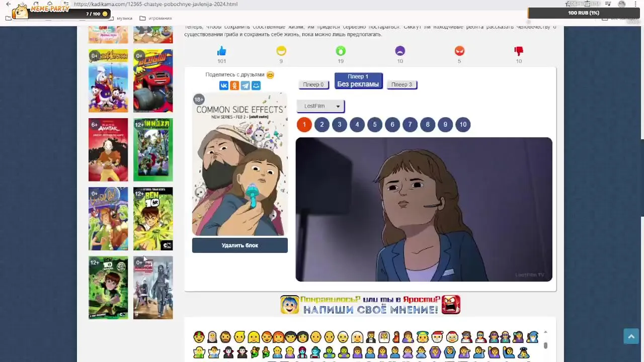This screenshot has width=644, height=362.
Task: Click the red thumbs-down dislike reaction
Action: (x=519, y=51)
